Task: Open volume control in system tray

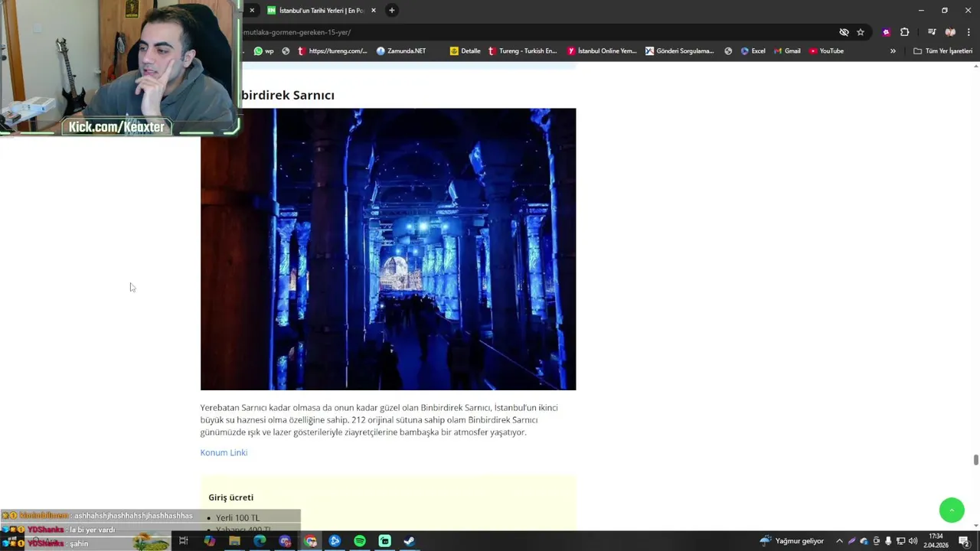Action: 913,541
